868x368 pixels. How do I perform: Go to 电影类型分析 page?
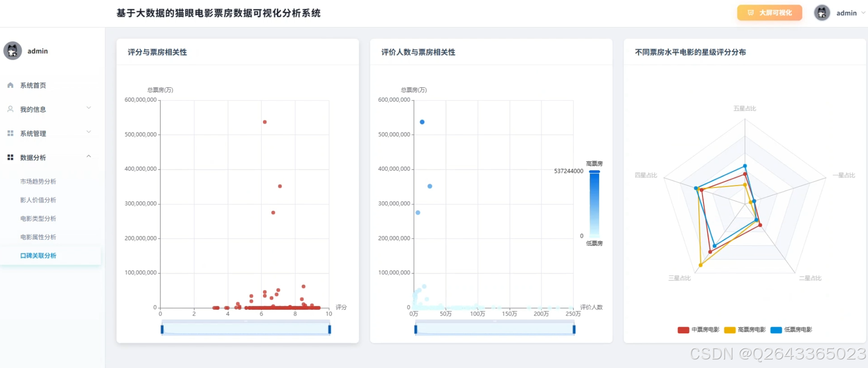pos(38,218)
